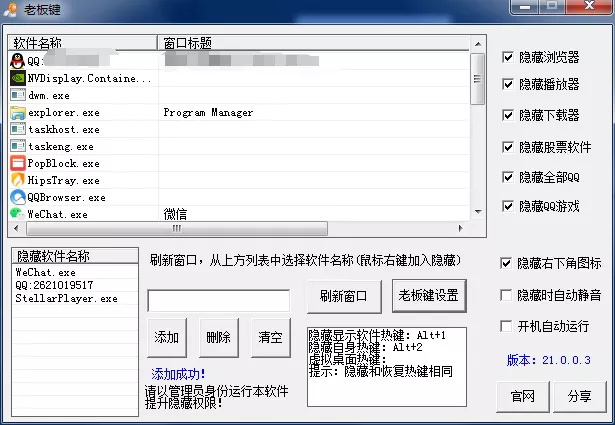Click the PopBlock.exe red icon
The height and width of the screenshot is (425, 615).
18,163
